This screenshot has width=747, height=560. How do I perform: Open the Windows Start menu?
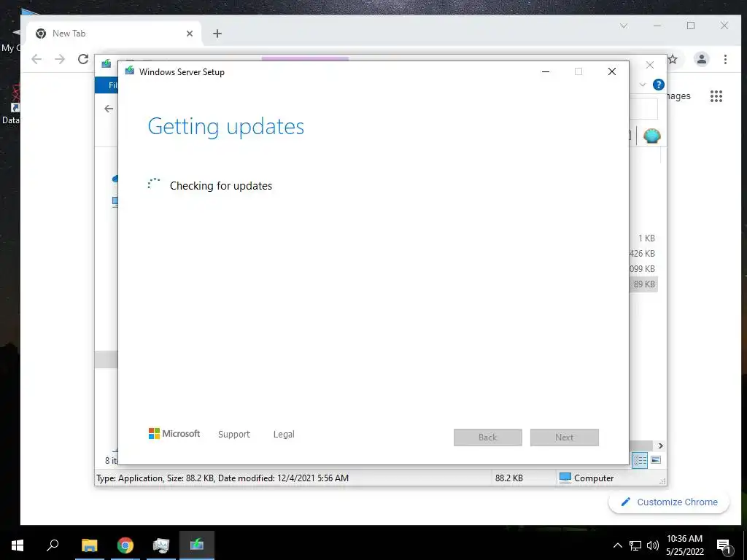[x=18, y=545]
